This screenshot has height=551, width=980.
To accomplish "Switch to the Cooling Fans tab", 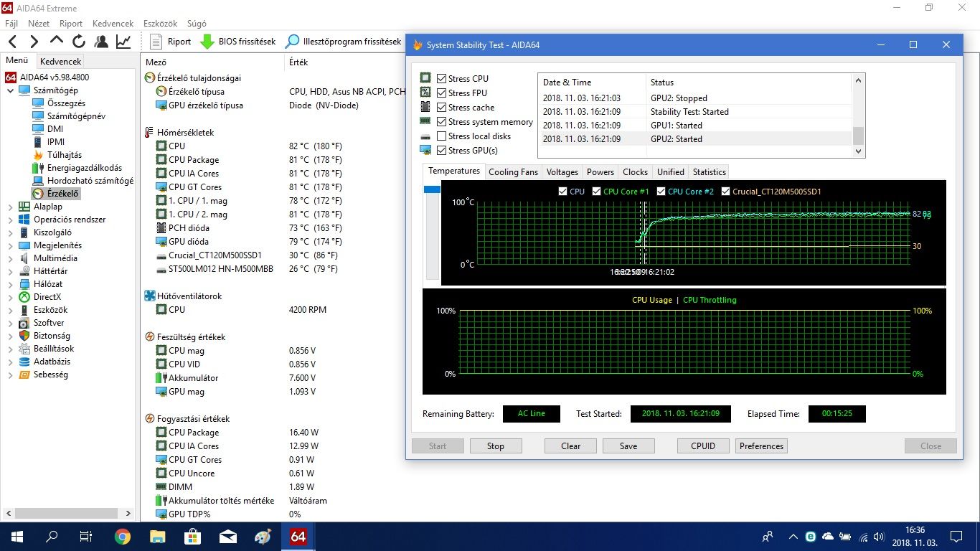I will 513,172.
